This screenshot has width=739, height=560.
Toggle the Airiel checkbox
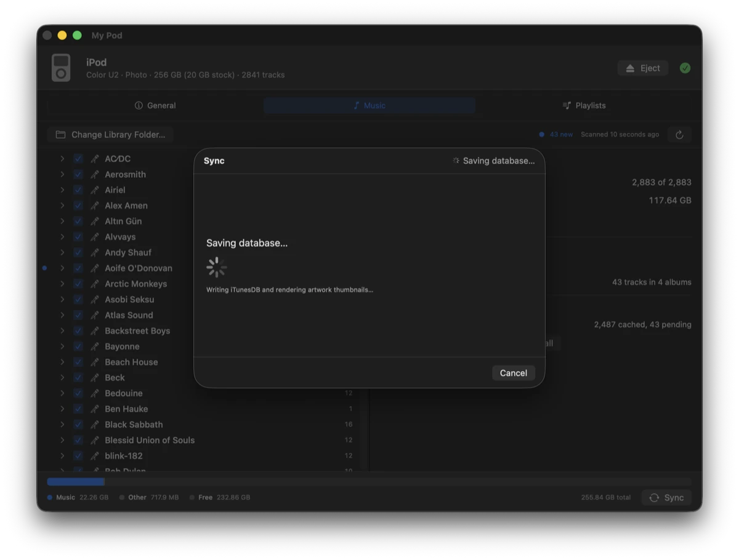(78, 190)
